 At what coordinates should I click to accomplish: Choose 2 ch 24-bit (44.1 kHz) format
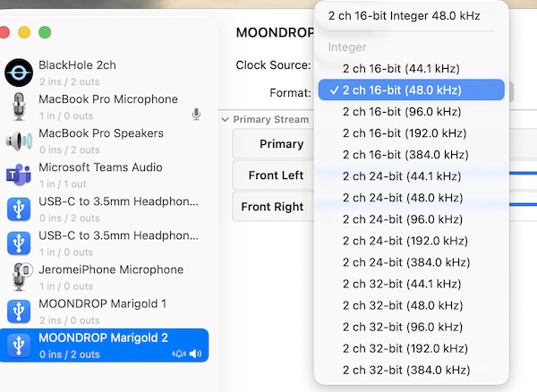point(412,176)
